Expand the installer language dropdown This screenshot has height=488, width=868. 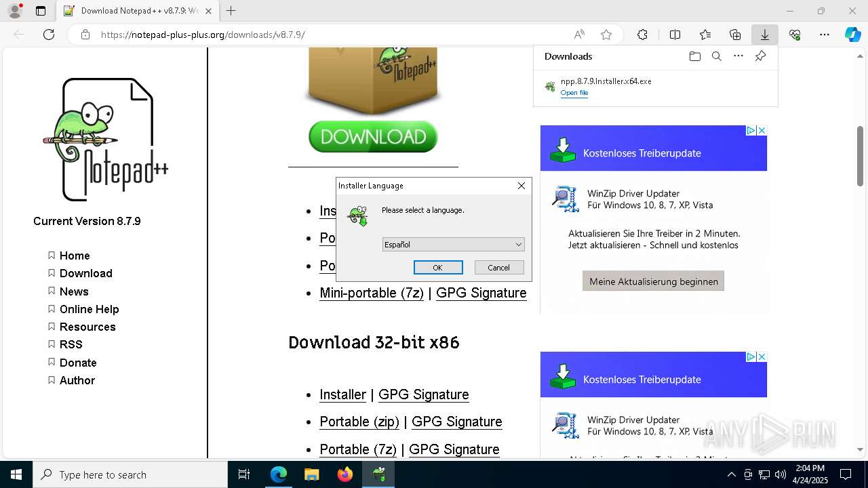(x=453, y=245)
